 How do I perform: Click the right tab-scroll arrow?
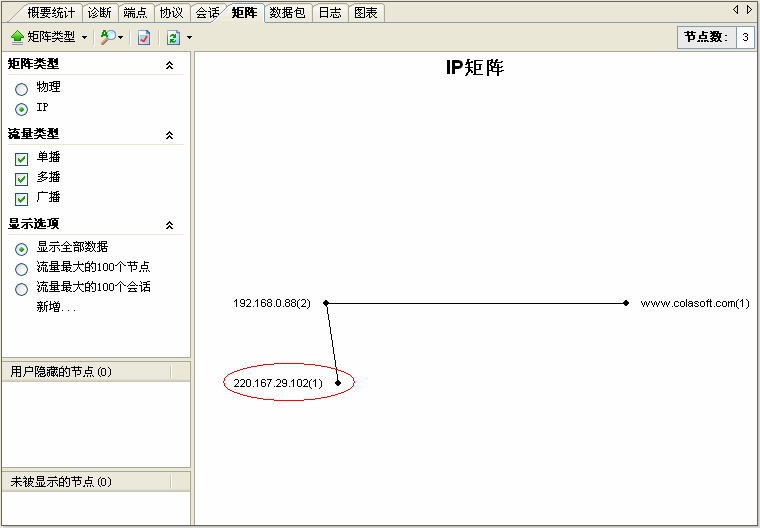749,9
